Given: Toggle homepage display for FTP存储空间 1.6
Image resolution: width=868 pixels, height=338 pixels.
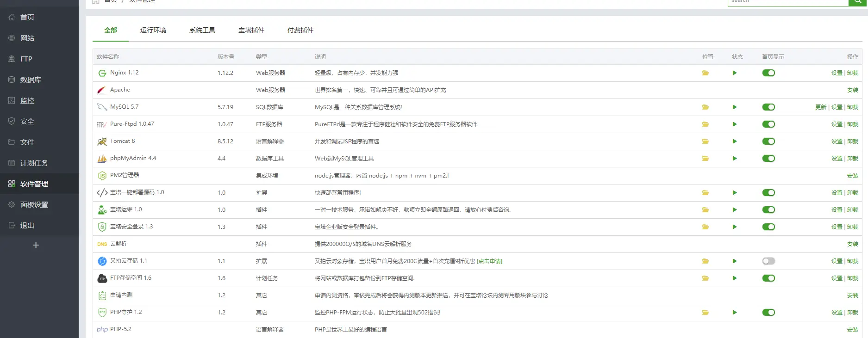Looking at the screenshot, I should point(768,278).
